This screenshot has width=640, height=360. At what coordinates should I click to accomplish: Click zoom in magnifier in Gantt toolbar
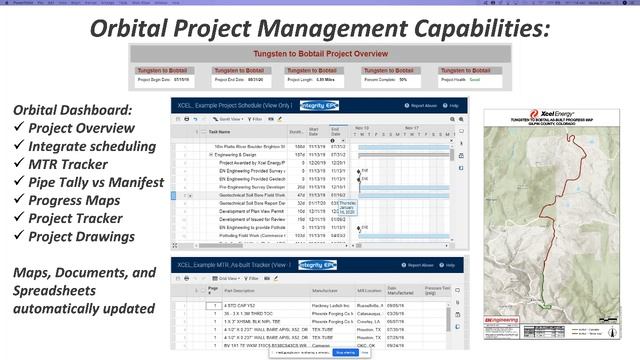coord(461,119)
